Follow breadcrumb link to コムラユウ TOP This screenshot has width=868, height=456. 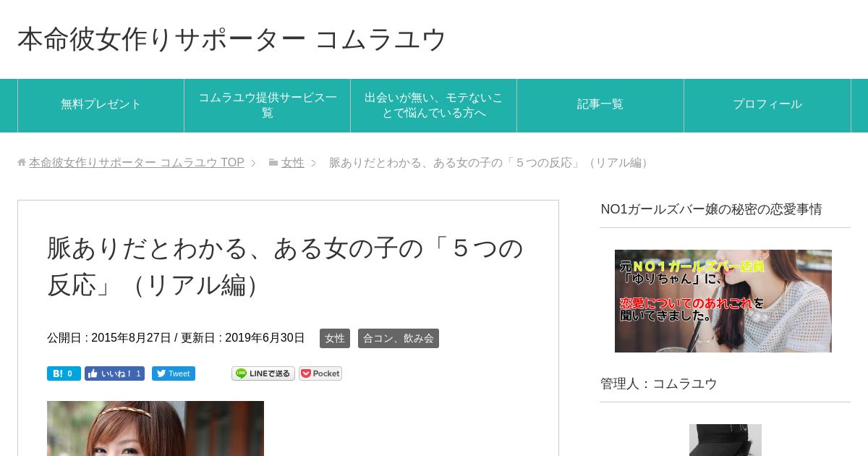[x=137, y=163]
